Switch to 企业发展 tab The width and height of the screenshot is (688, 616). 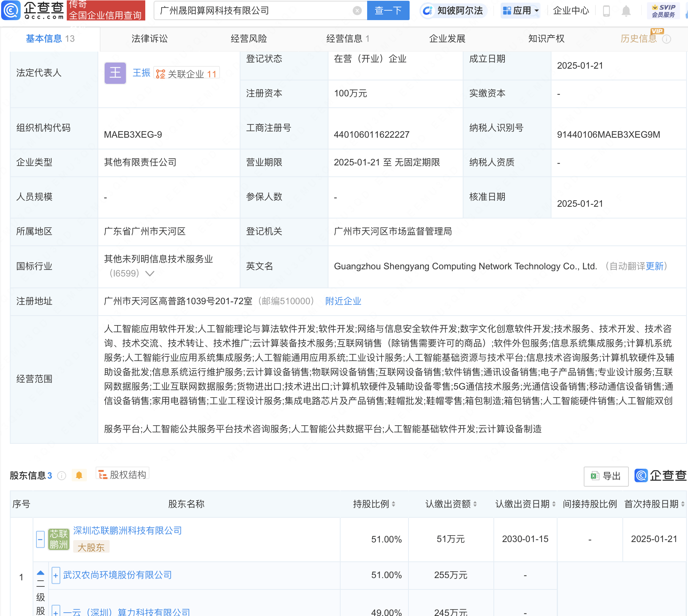pyautogui.click(x=447, y=39)
